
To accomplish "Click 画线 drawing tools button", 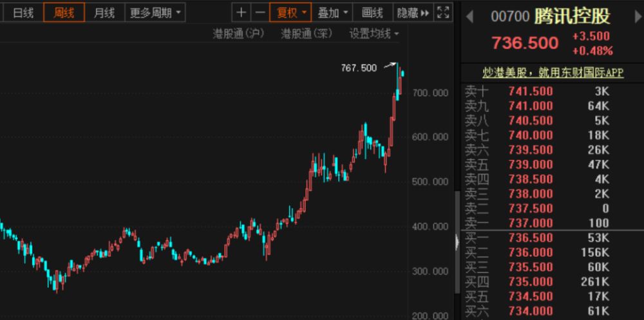I will pyautogui.click(x=372, y=12).
